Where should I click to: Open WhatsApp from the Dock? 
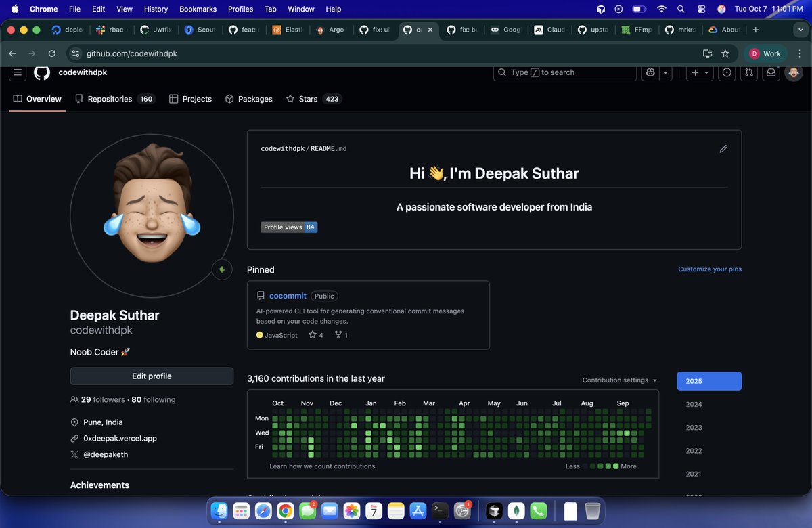click(x=539, y=511)
